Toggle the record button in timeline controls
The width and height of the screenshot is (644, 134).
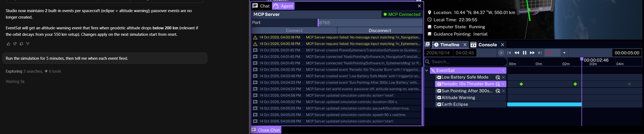(x=501, y=53)
